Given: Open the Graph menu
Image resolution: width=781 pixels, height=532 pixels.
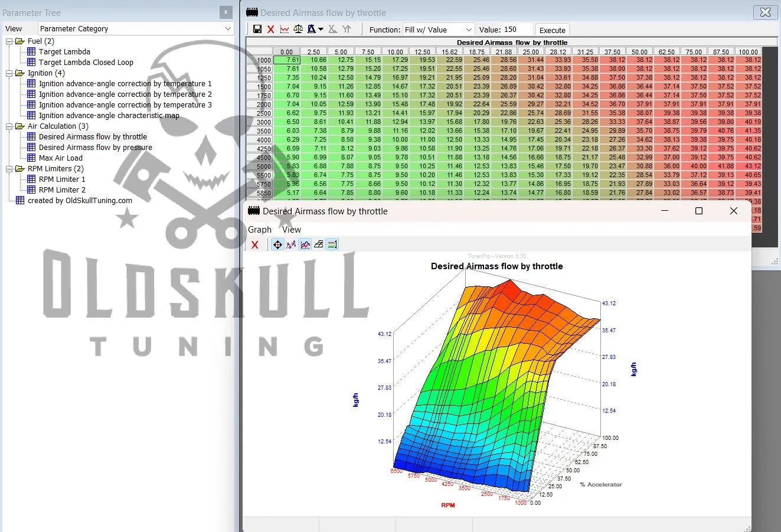Looking at the screenshot, I should point(260,230).
